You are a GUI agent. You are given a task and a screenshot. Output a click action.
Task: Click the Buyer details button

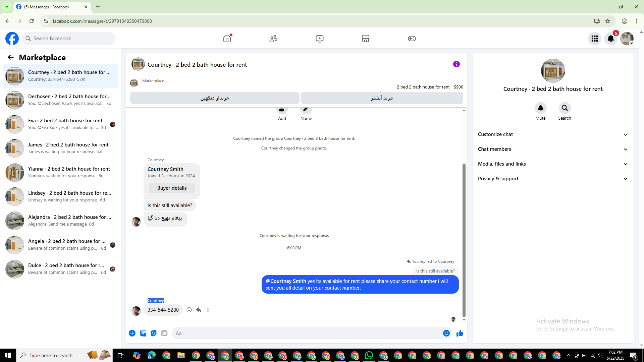[172, 188]
